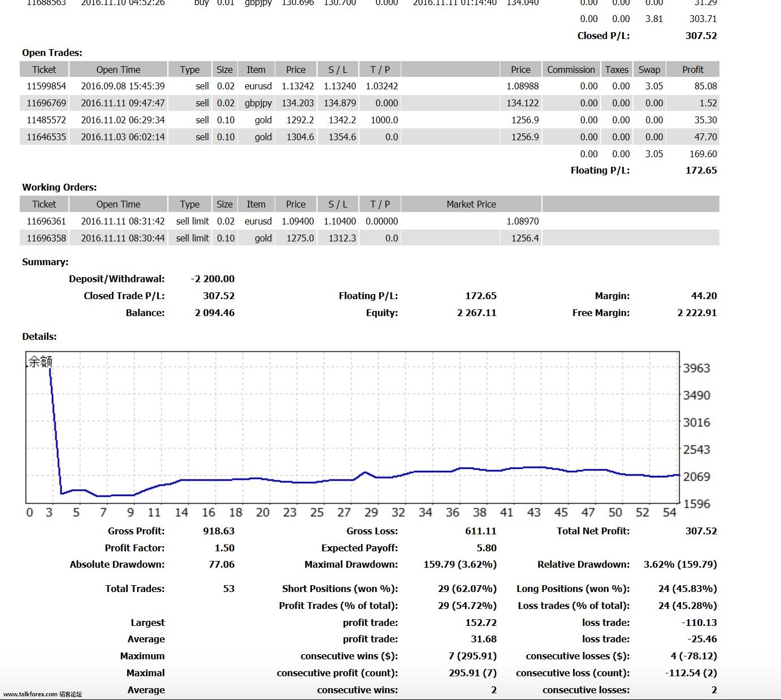This screenshot has height=700, width=781.
Task: Click ticket number 11599854 in Open Trades
Action: 46,86
